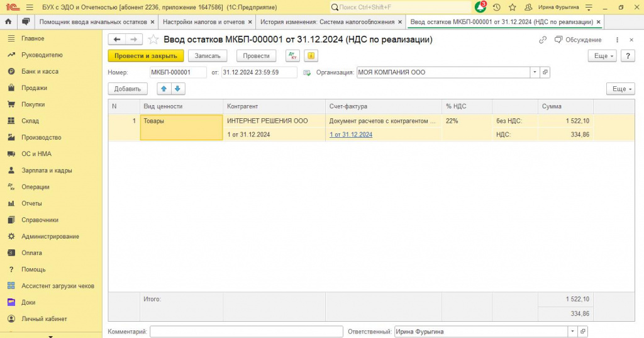Image resolution: width=644 pixels, height=338 pixels.
Task: Open help question mark button
Action: (x=628, y=56)
